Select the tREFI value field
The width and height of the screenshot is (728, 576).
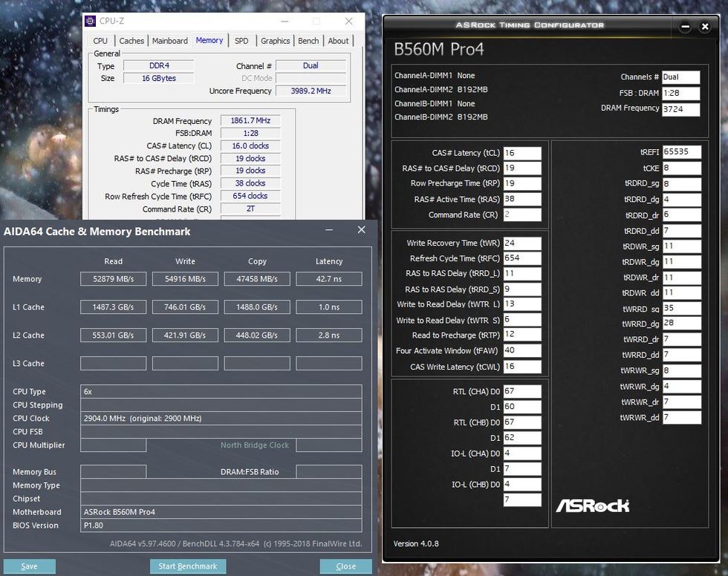pos(681,151)
